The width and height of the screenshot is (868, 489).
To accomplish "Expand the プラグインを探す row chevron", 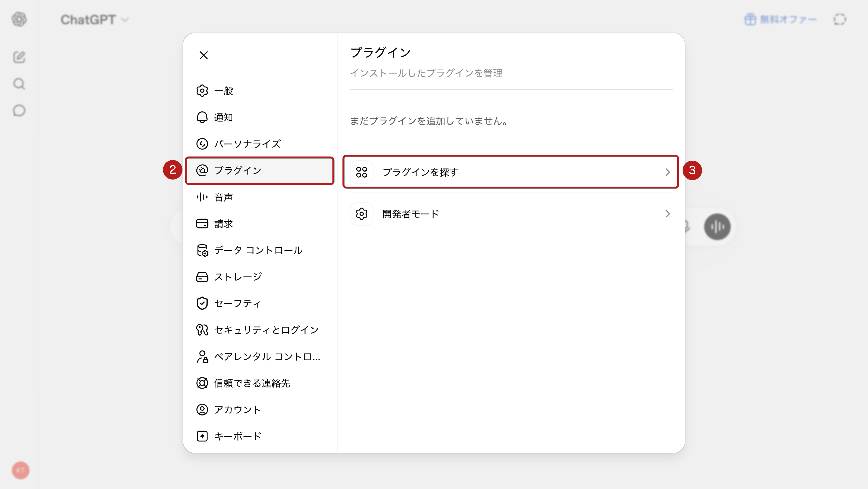I will (x=668, y=172).
